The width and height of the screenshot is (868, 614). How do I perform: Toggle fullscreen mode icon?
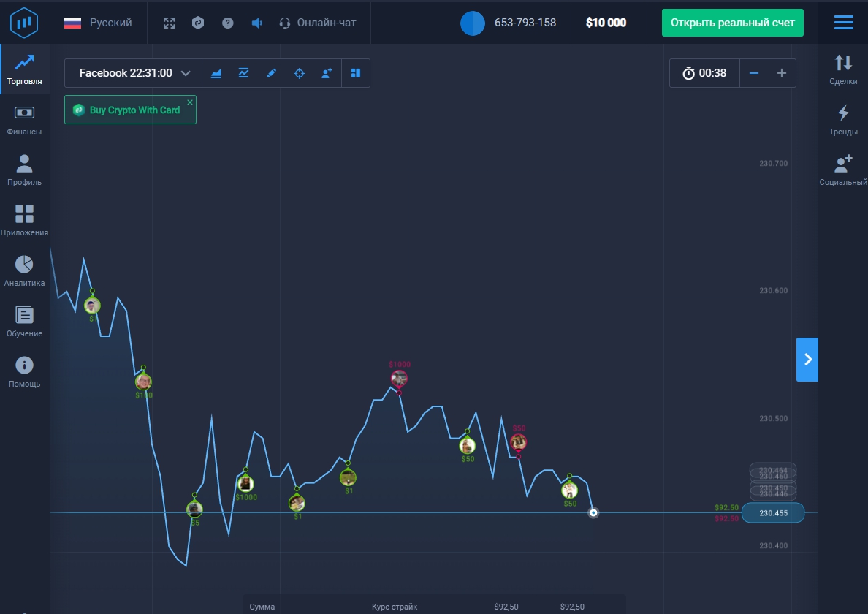[170, 23]
